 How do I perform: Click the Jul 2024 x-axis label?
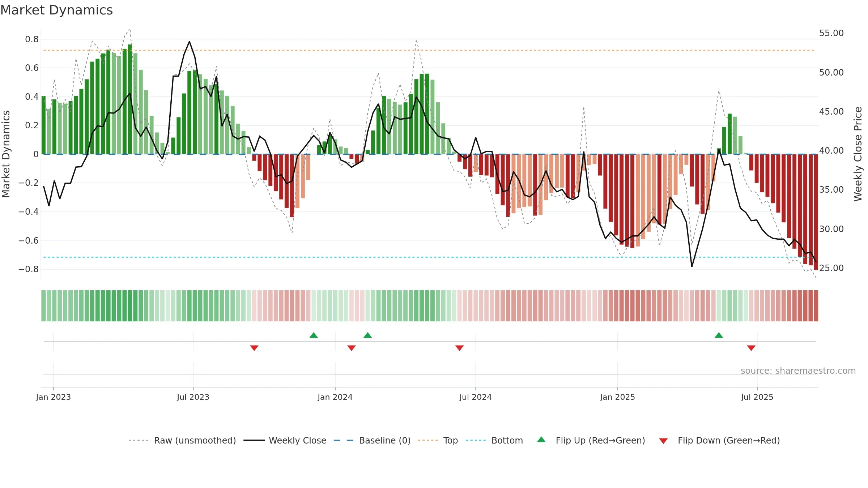pyautogui.click(x=476, y=397)
